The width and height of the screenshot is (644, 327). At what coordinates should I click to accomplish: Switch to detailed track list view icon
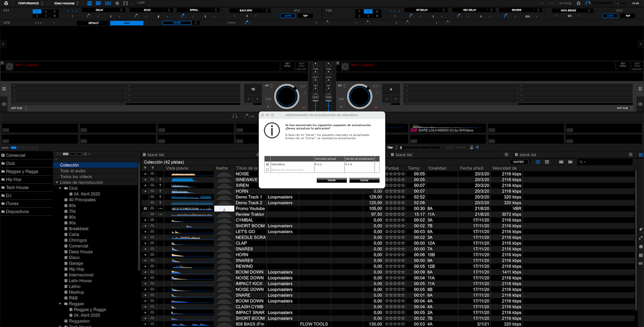[538, 162]
